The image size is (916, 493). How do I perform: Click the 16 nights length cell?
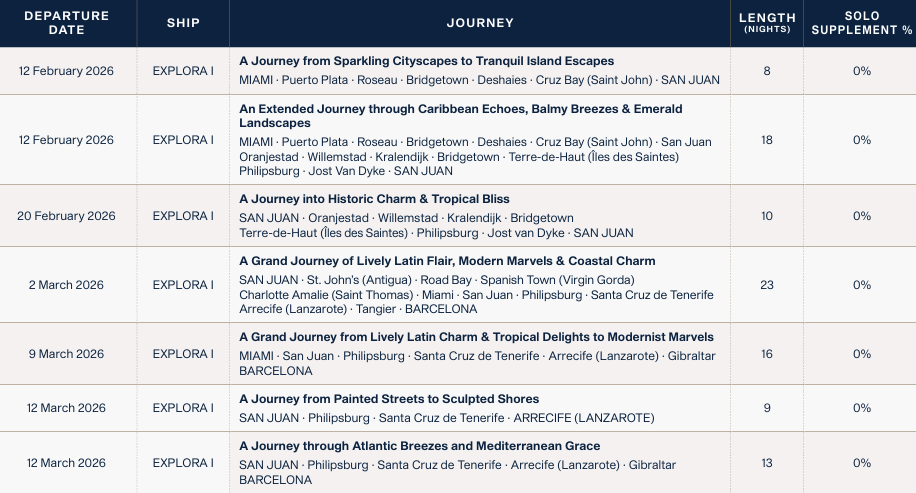[x=767, y=354]
